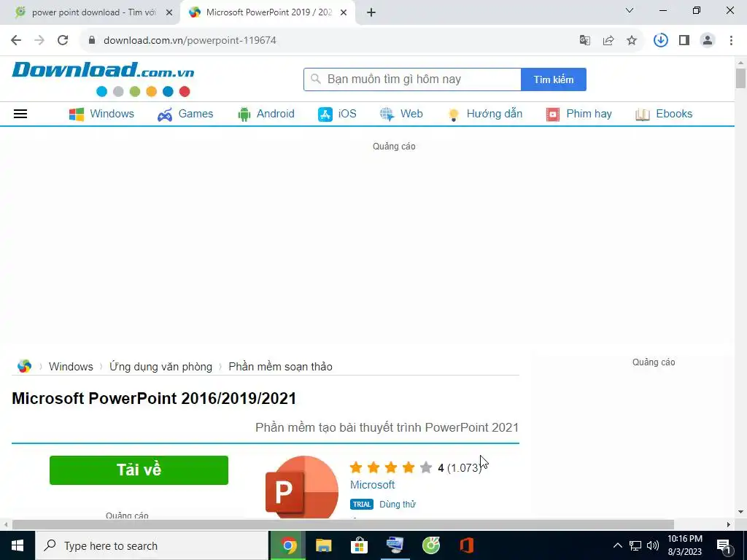Click the PowerPoint app logo
Image resolution: width=747 pixels, height=560 pixels.
click(301, 486)
